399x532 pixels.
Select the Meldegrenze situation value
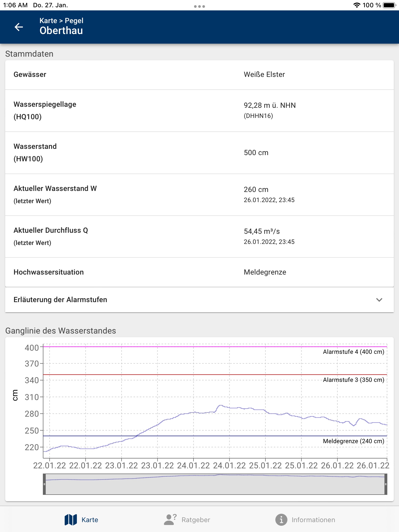265,272
